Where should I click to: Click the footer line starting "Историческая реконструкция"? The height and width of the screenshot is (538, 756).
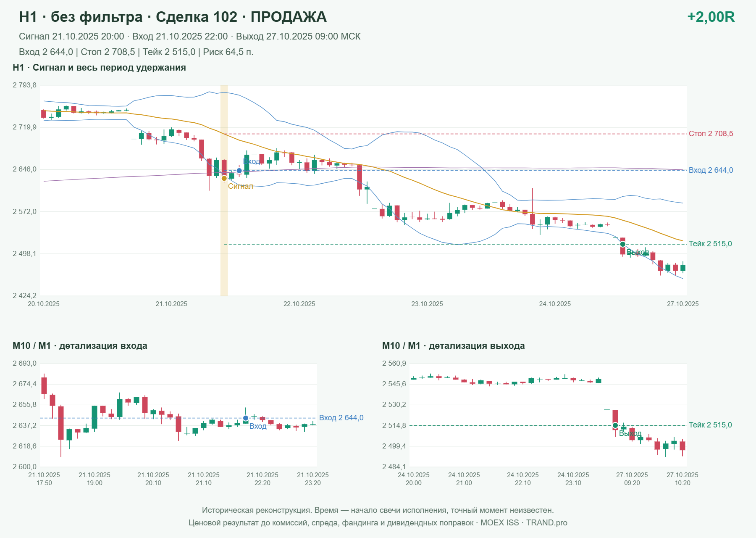(378, 510)
